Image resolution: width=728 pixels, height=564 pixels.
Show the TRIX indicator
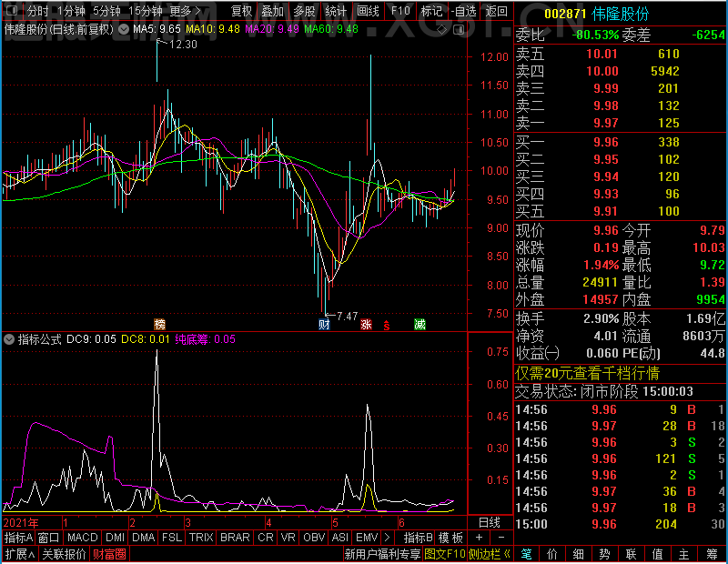point(201,538)
